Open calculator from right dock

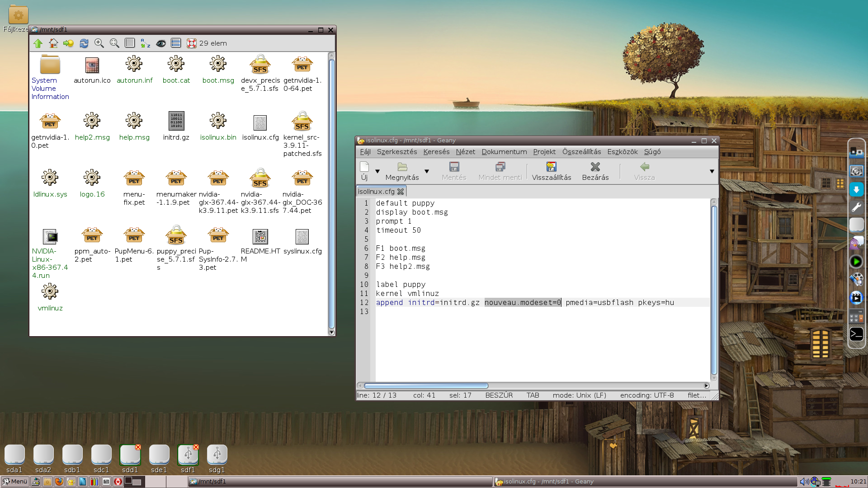(x=856, y=316)
